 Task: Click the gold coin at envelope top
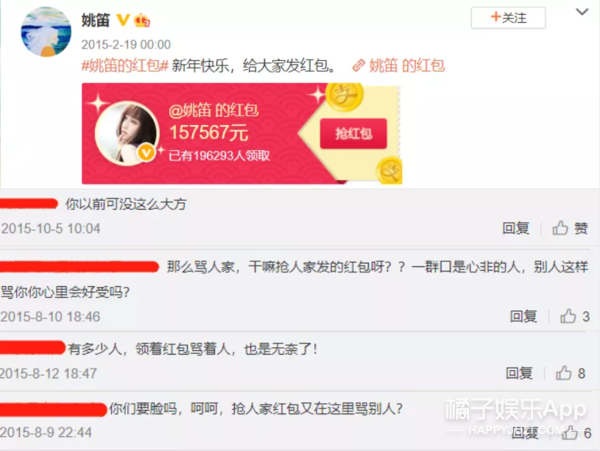[x=344, y=96]
